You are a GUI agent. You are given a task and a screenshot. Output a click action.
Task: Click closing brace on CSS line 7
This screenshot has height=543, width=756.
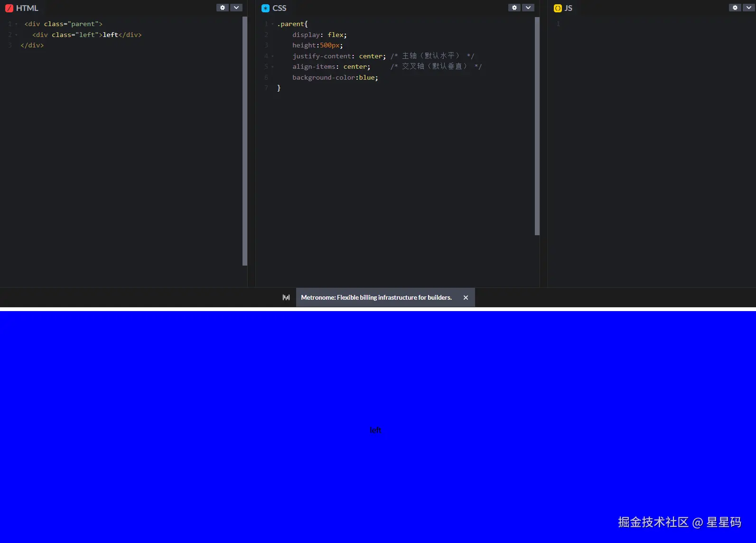(x=279, y=88)
